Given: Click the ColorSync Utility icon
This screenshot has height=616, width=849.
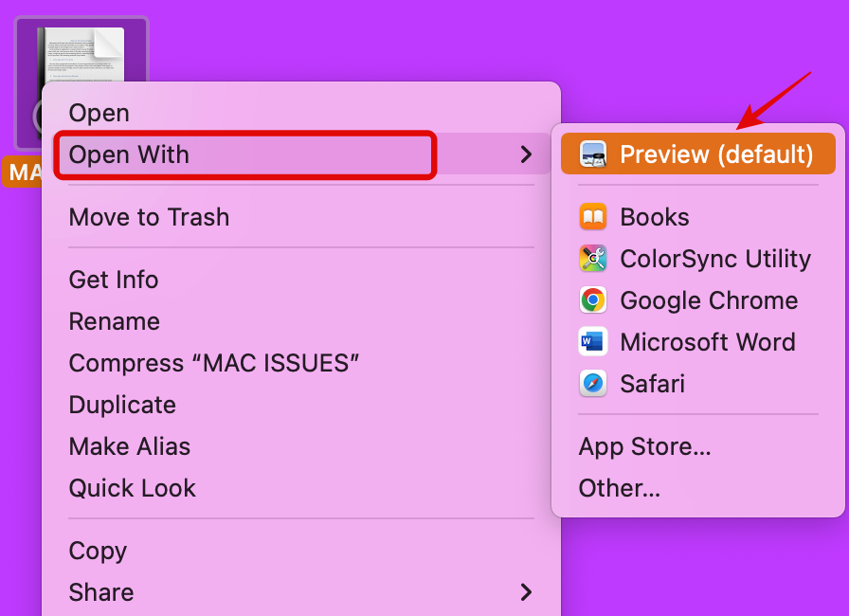Looking at the screenshot, I should [593, 259].
